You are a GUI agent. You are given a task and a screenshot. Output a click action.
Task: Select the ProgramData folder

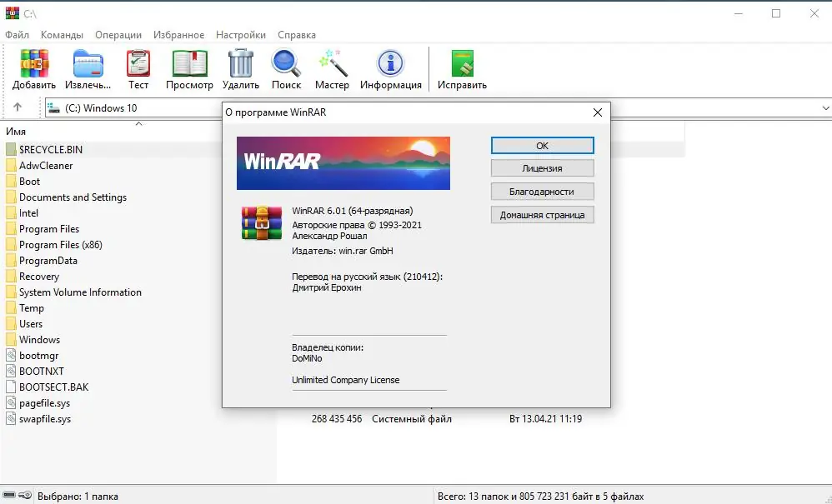point(48,261)
